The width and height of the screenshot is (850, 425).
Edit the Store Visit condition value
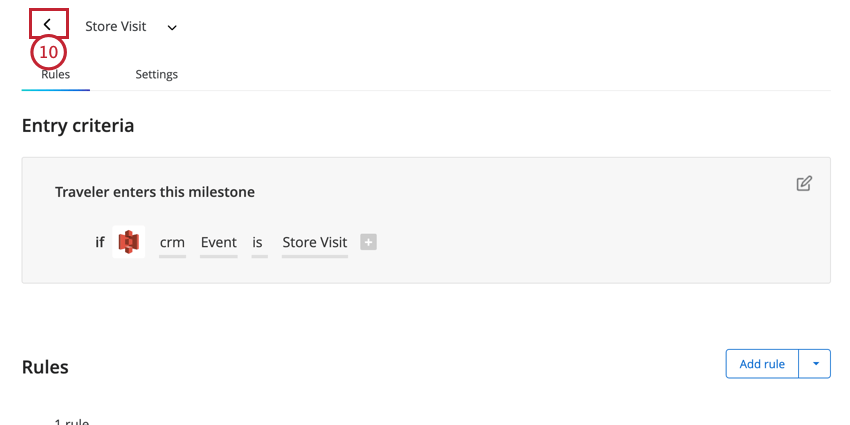314,243
